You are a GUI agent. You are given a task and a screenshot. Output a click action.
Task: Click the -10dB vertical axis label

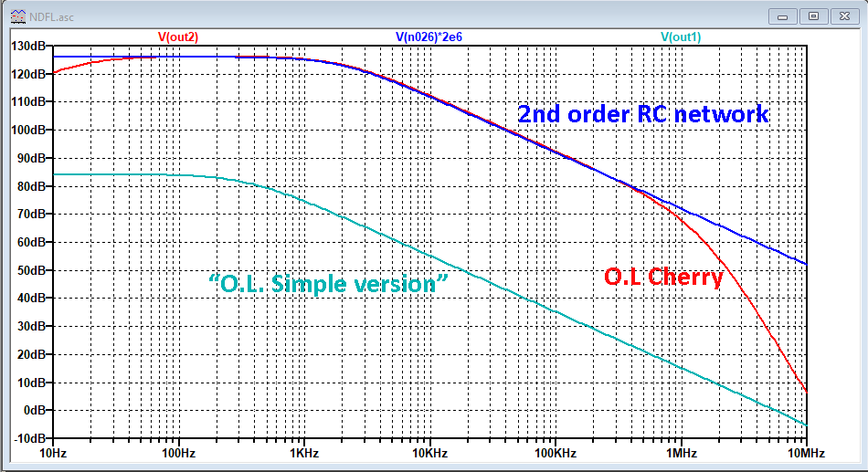[x=29, y=439]
